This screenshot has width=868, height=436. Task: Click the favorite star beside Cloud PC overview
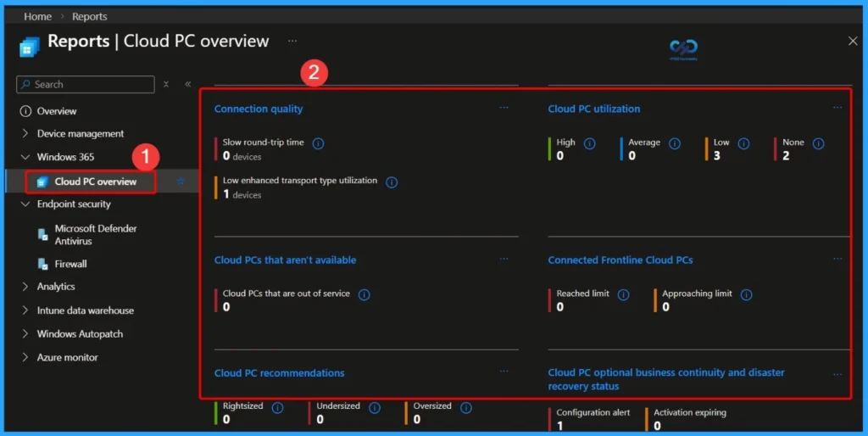tap(181, 182)
